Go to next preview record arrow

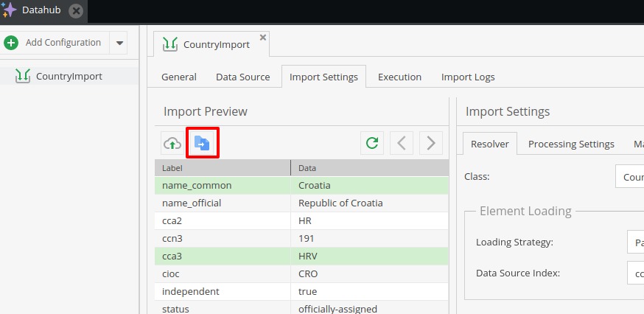pyautogui.click(x=431, y=143)
